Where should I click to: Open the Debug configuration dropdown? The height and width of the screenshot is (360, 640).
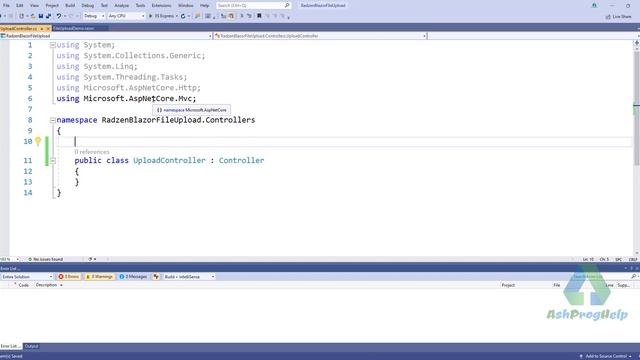point(94,16)
